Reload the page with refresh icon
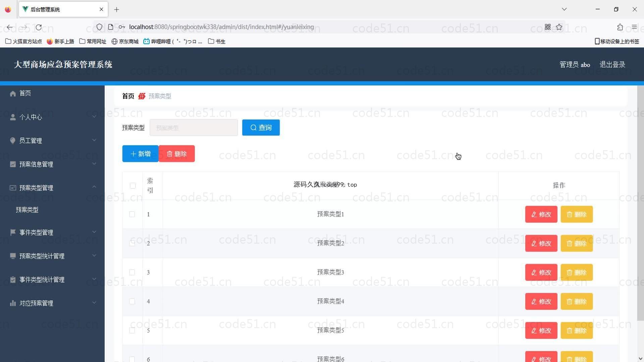 [x=39, y=27]
